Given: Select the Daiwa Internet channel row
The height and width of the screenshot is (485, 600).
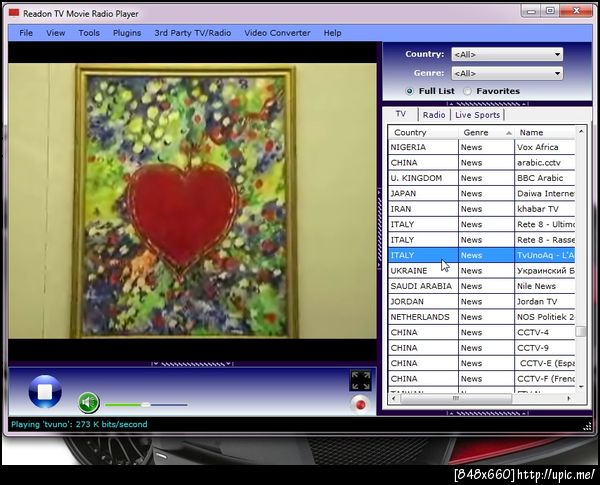Looking at the screenshot, I should [481, 193].
